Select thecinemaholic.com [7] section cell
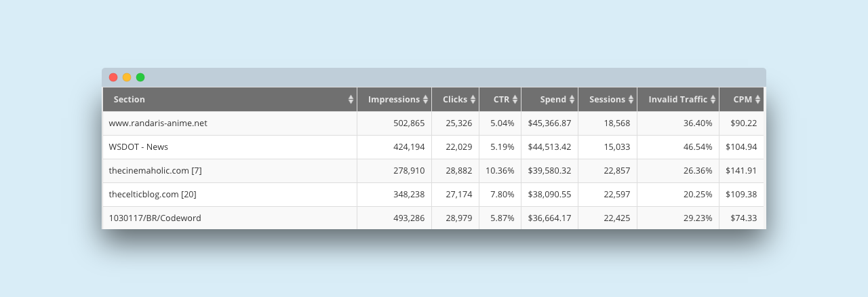This screenshot has height=297, width=868. click(230, 171)
